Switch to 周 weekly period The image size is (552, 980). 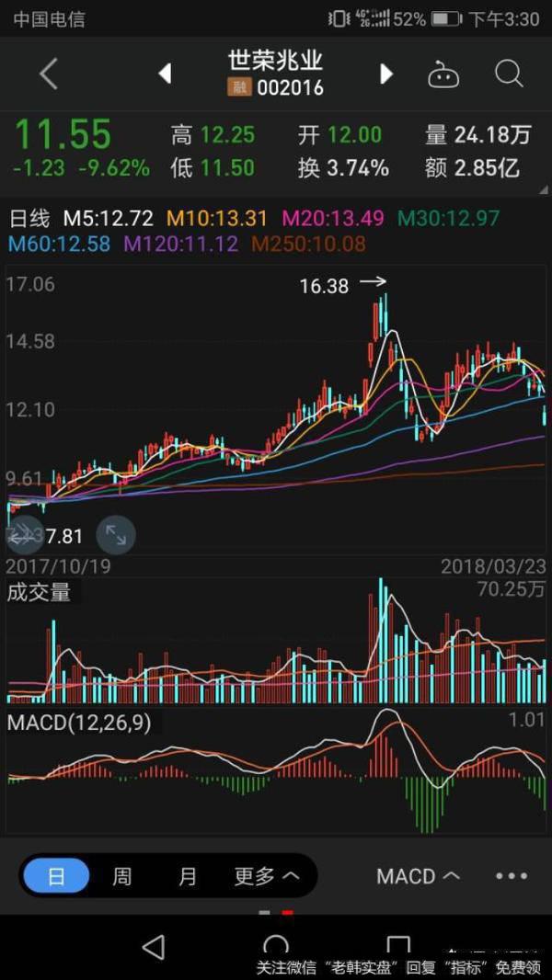click(121, 876)
